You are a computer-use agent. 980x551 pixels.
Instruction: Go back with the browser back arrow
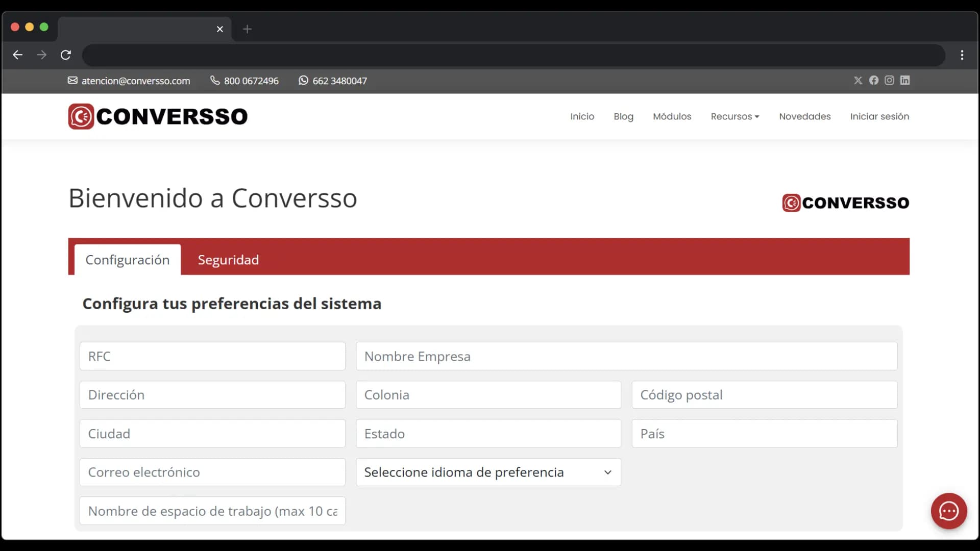click(x=18, y=55)
